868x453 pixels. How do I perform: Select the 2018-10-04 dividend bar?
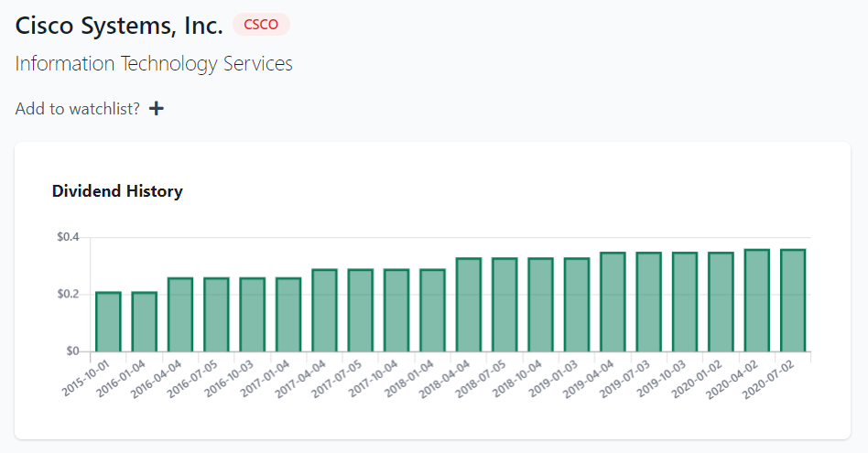coord(540,305)
